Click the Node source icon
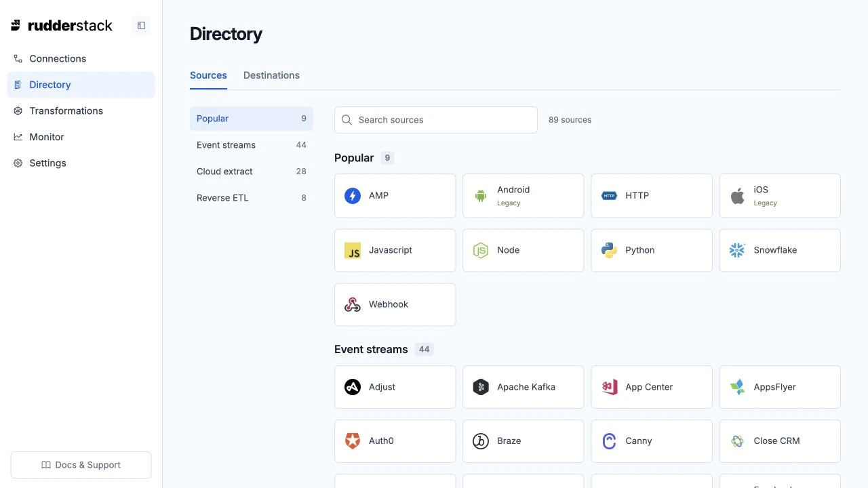This screenshot has width=868, height=488. (x=481, y=250)
